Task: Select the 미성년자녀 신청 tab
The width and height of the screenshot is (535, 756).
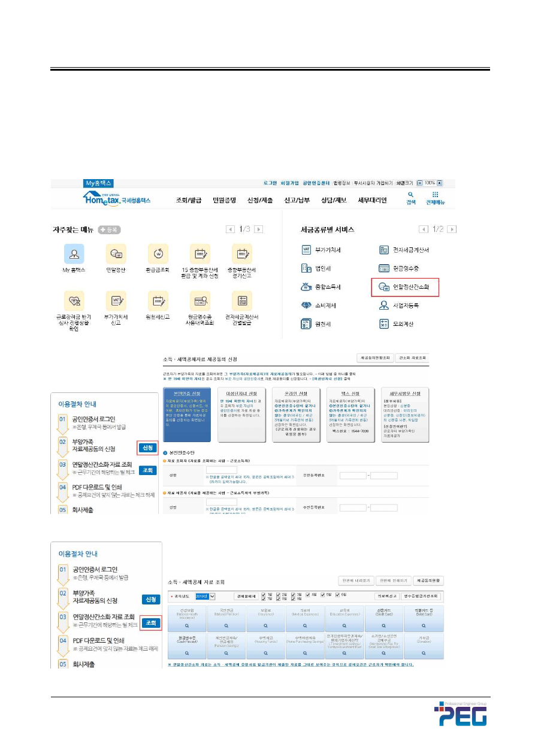Action: 240,393
